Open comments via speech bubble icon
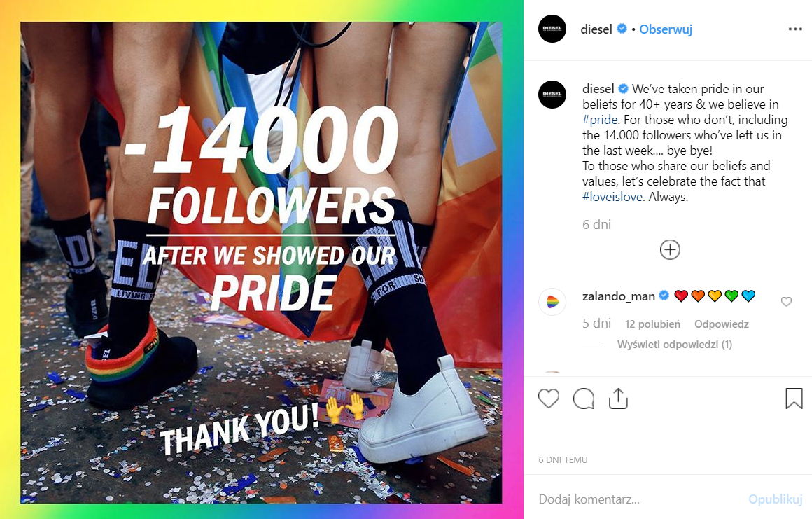 coord(584,399)
